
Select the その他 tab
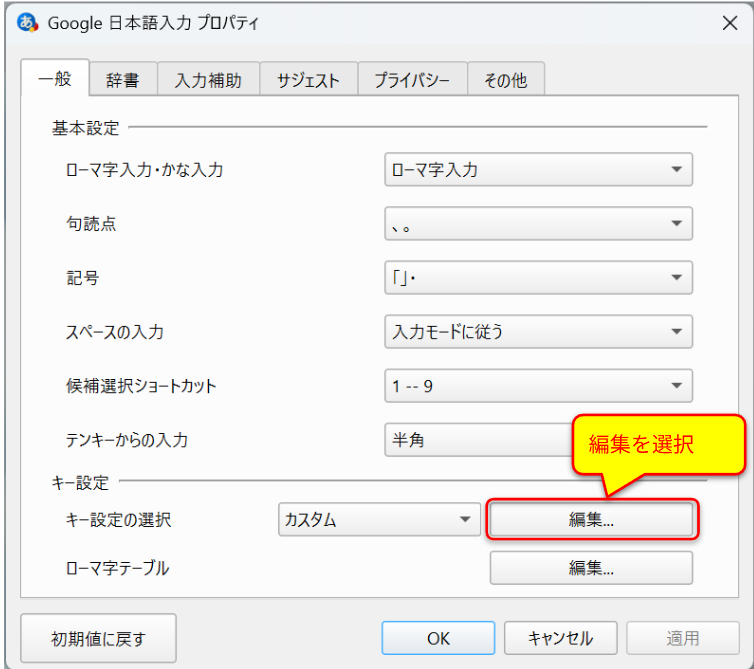(506, 80)
